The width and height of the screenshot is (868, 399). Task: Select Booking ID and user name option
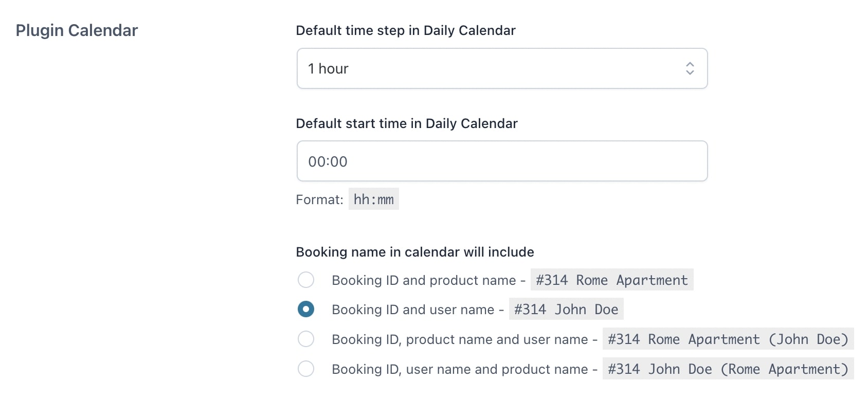(306, 309)
